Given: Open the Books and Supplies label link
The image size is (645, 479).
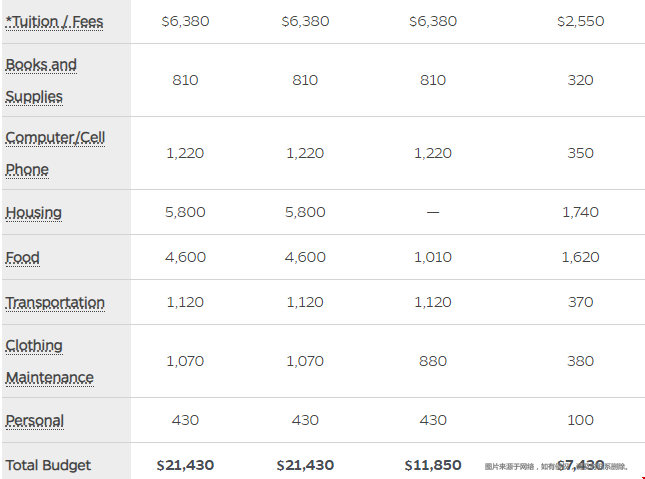Looking at the screenshot, I should (x=41, y=81).
